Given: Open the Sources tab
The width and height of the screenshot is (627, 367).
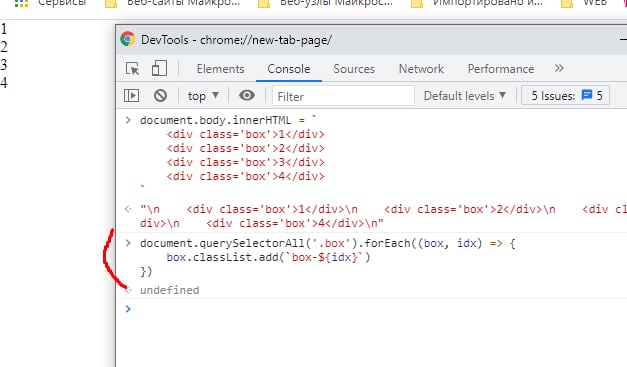Looking at the screenshot, I should [x=354, y=69].
